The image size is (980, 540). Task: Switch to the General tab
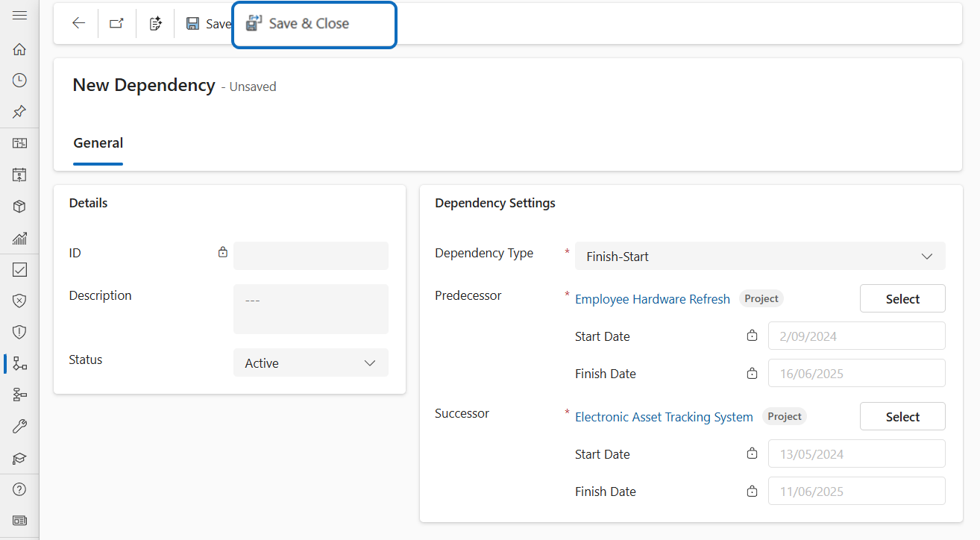tap(98, 143)
